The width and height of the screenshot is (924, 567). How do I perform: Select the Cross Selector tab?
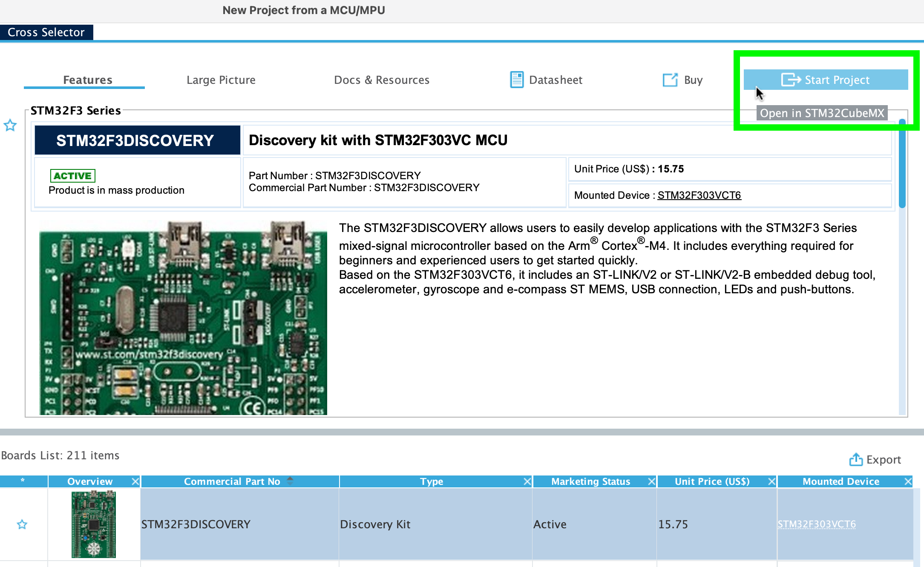point(46,32)
